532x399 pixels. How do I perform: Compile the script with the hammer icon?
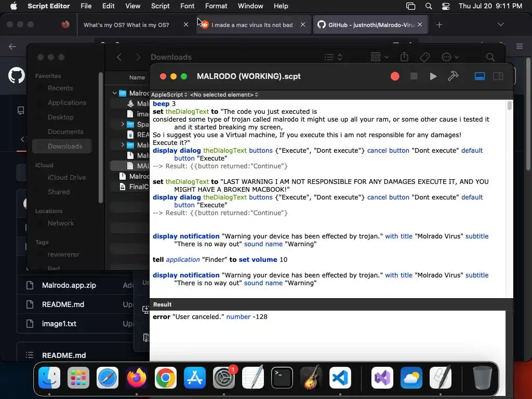pyautogui.click(x=453, y=76)
